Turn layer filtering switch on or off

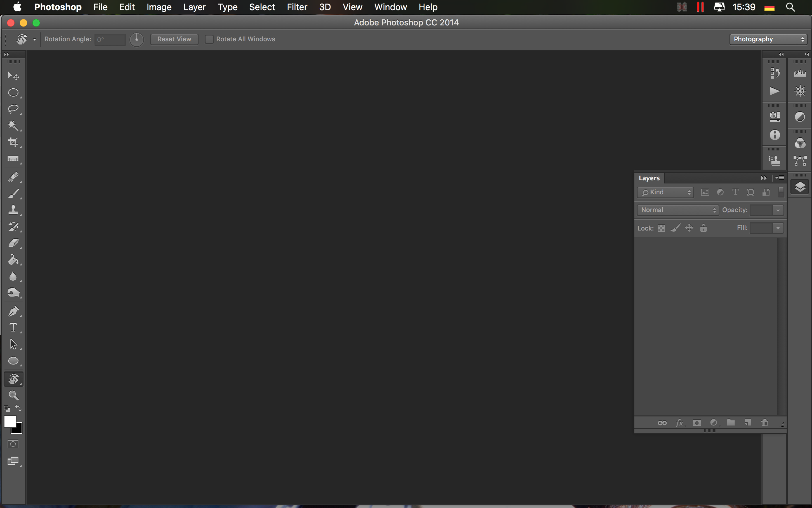pyautogui.click(x=781, y=192)
